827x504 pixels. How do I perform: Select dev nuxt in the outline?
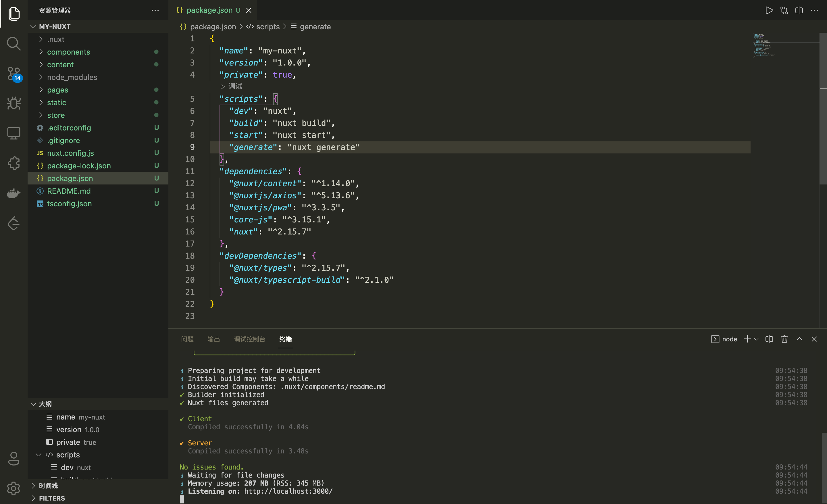98,468
